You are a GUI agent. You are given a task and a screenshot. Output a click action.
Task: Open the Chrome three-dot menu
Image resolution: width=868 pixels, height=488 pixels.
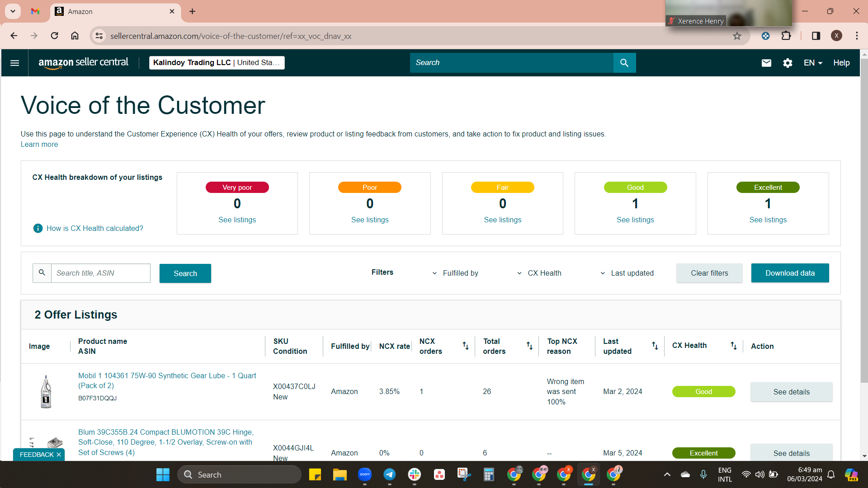857,36
